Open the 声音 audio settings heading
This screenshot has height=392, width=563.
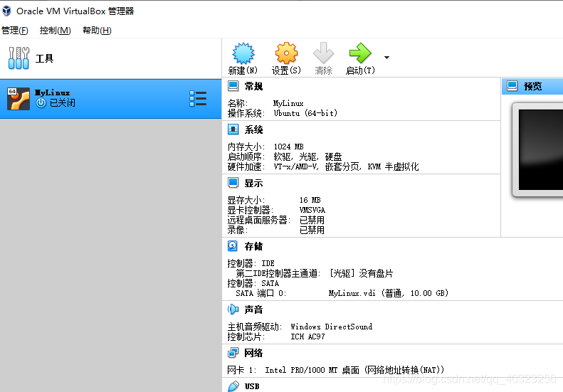point(254,309)
